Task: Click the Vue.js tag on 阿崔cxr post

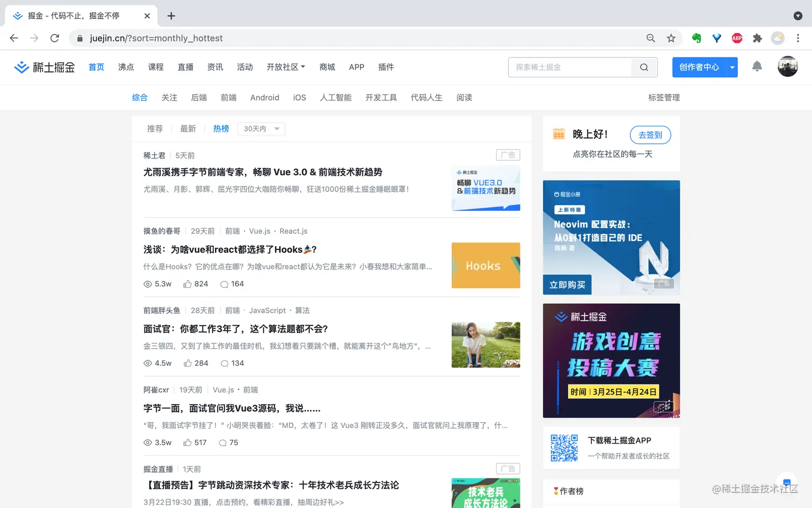Action: [x=223, y=390]
